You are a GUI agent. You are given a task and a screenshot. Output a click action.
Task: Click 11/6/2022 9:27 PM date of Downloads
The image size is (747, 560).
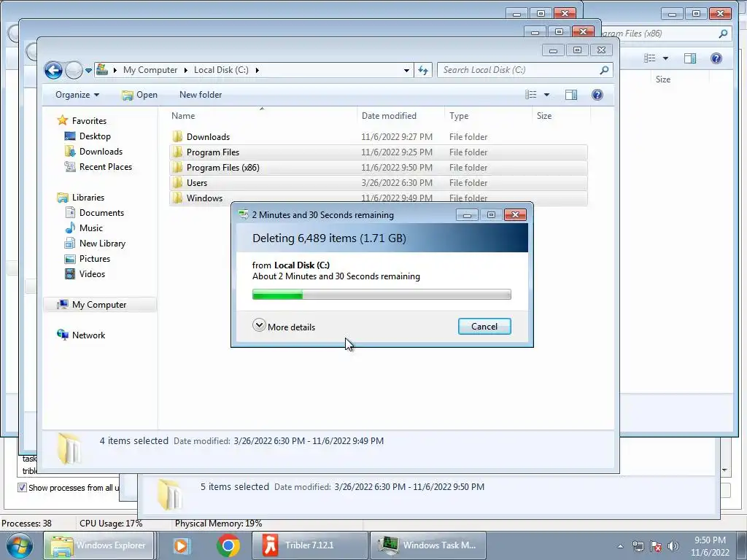[x=397, y=137]
